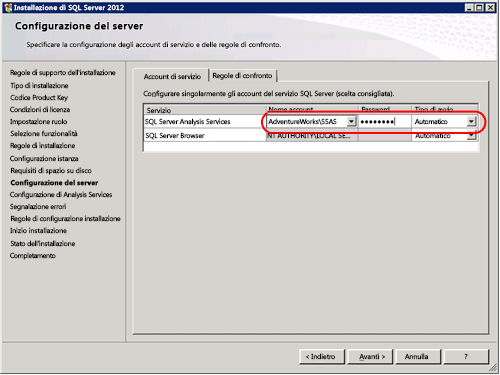The height and width of the screenshot is (375, 500).
Task: Click the Nome account column header
Action: 312,109
